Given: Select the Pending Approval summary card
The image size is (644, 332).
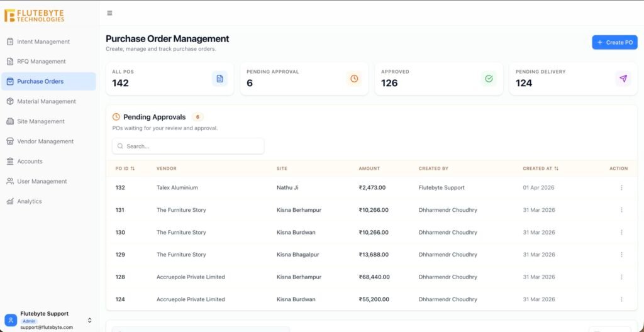Looking at the screenshot, I should point(304,79).
